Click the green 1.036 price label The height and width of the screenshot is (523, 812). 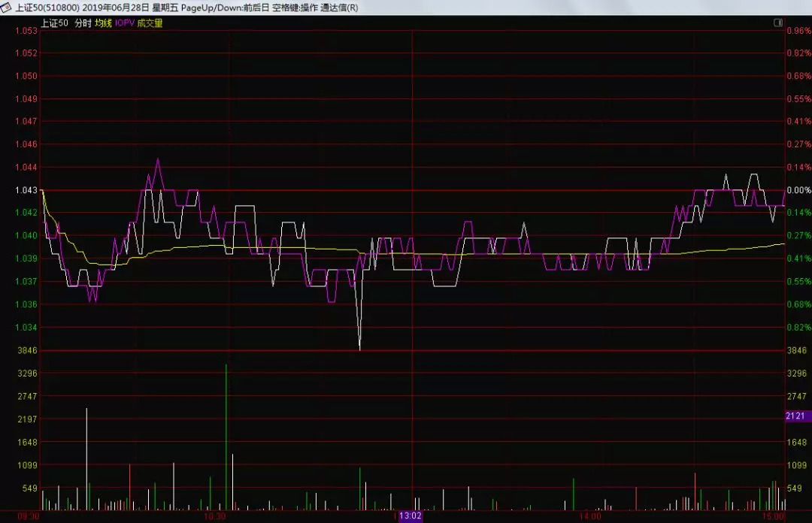pyautogui.click(x=26, y=304)
